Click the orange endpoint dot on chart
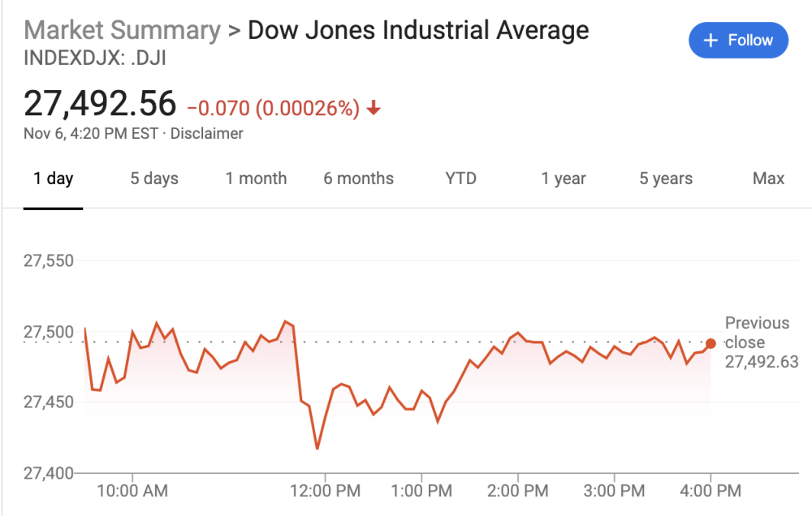812x516 pixels. 711,343
